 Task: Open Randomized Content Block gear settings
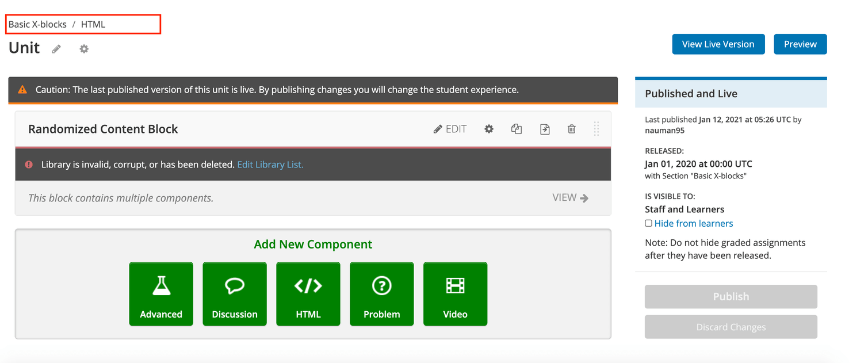(489, 129)
